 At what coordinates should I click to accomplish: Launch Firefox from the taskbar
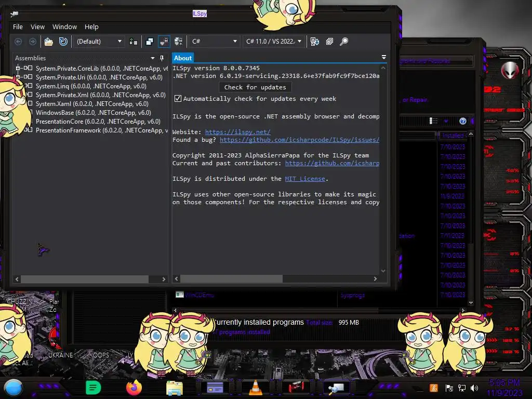pos(134,388)
